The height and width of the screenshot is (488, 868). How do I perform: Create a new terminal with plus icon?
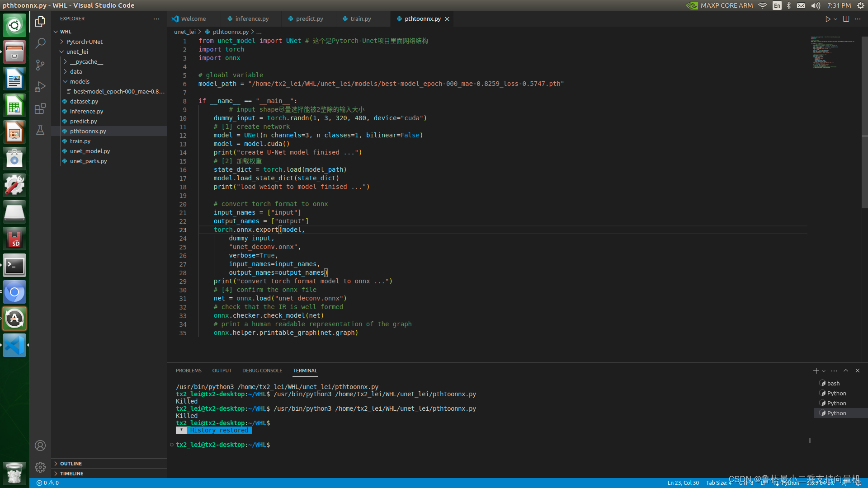click(816, 371)
